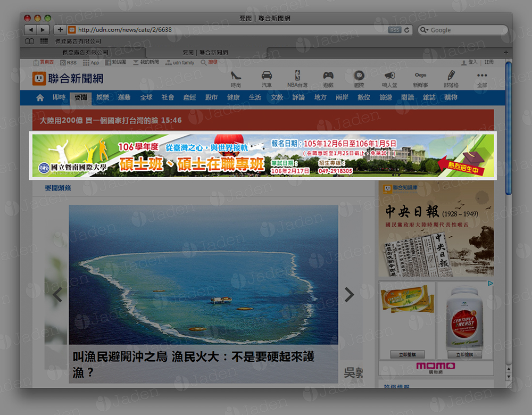The image size is (532, 415).
Task: Show all channels with 全部 dots icon
Action: click(x=482, y=79)
